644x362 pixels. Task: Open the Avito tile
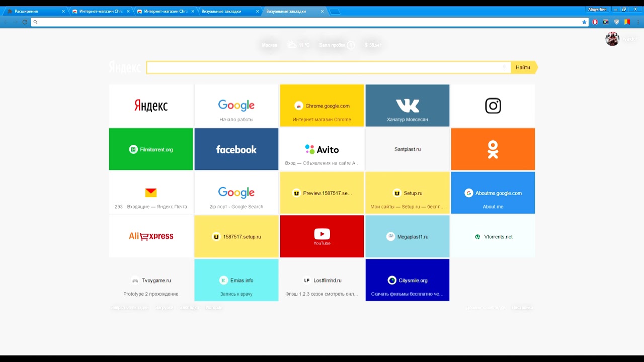tap(322, 149)
